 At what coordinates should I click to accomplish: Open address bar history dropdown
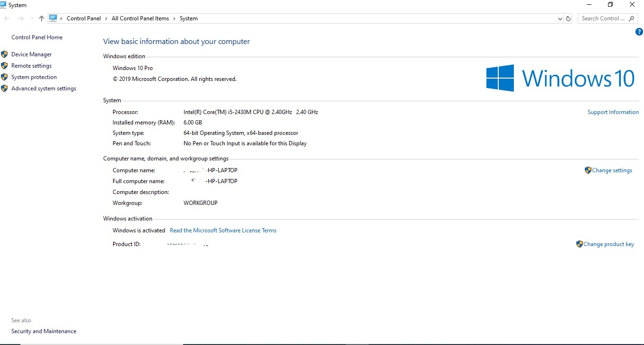point(560,18)
